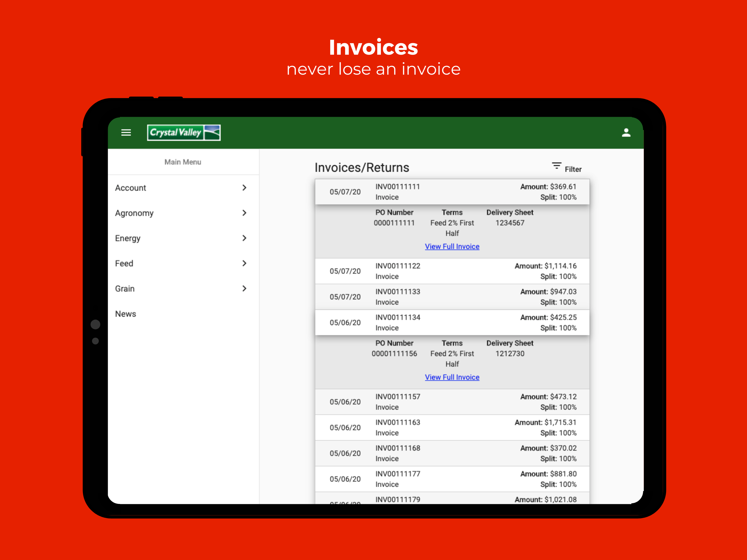Screen dimensions: 747x560
Task: Select invoice INV00111168 row
Action: [x=452, y=453]
